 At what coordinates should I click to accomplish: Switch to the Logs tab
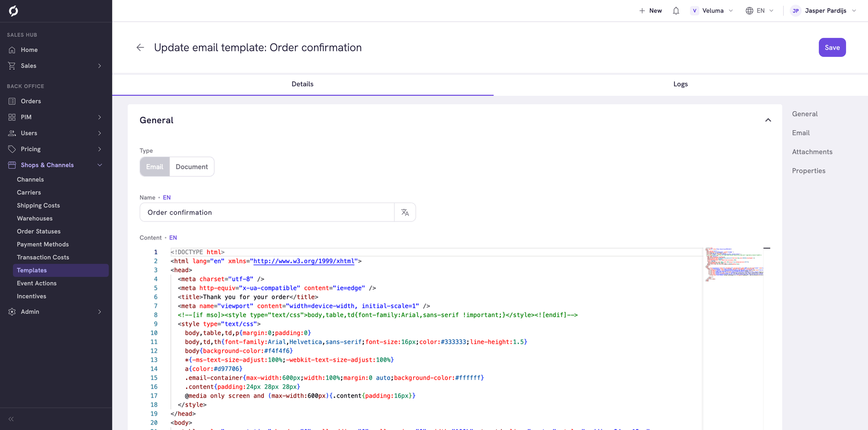coord(680,84)
